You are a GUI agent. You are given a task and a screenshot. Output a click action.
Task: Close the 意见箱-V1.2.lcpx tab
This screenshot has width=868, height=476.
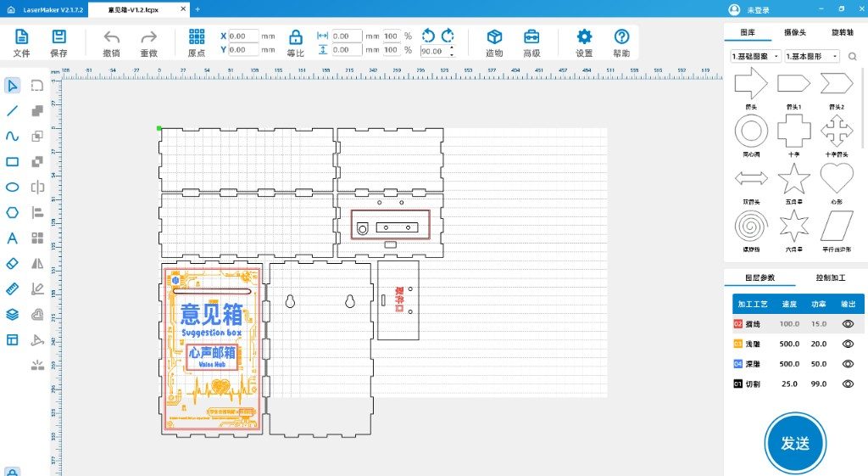click(x=183, y=9)
